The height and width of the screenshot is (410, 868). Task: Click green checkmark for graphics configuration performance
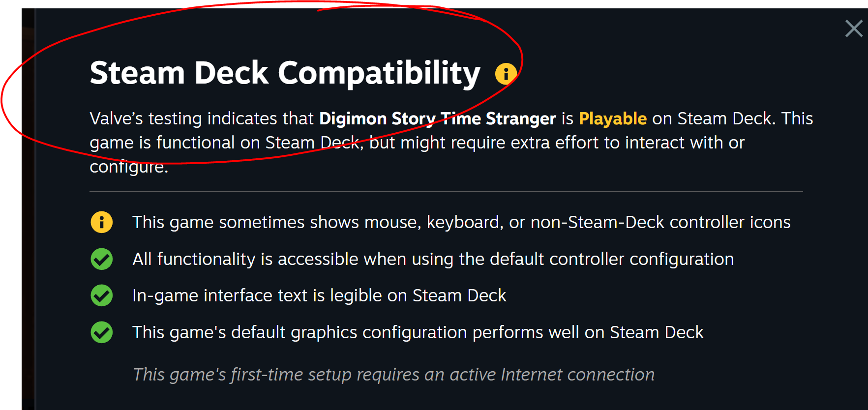pos(102,332)
